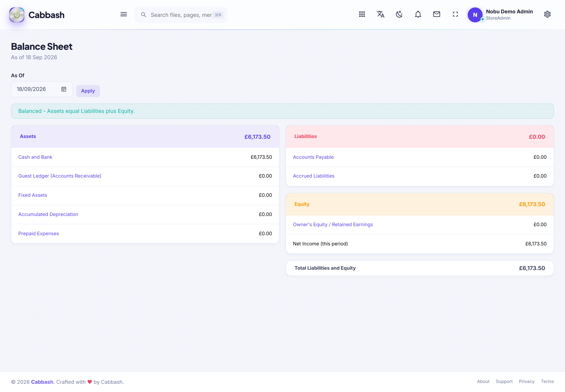Click the Liabilities header label
The height and width of the screenshot is (392, 565).
point(306,136)
